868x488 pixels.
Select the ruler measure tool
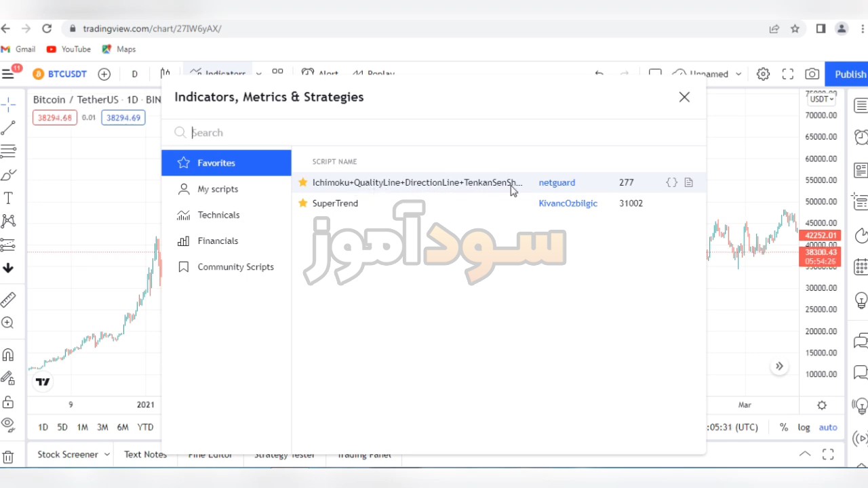pos(8,299)
